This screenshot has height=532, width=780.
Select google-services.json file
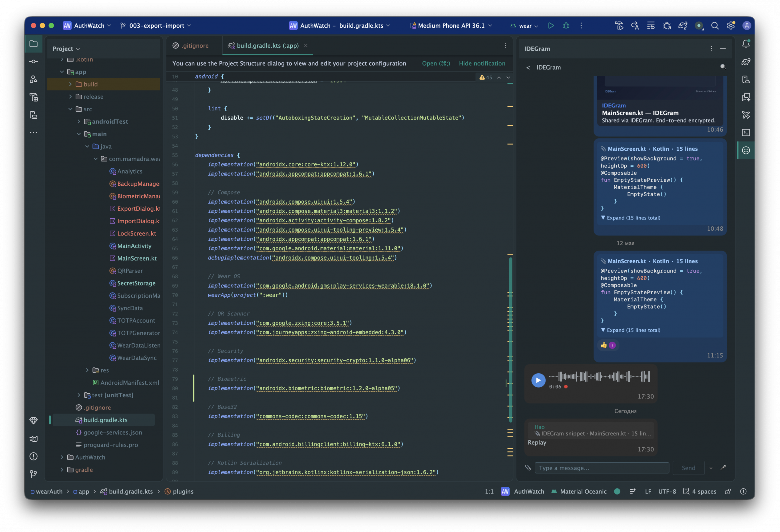tap(108, 433)
